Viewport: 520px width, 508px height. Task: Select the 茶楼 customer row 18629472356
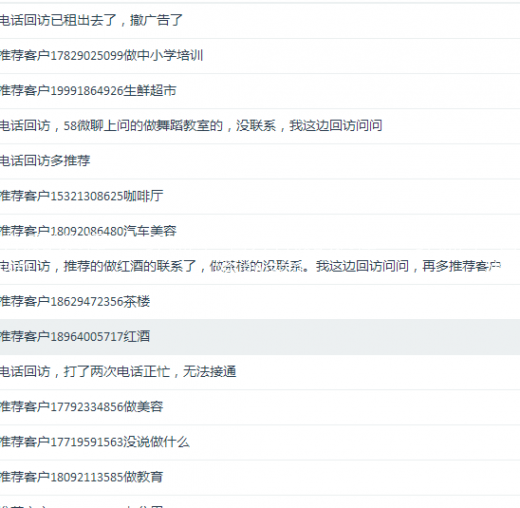260,302
